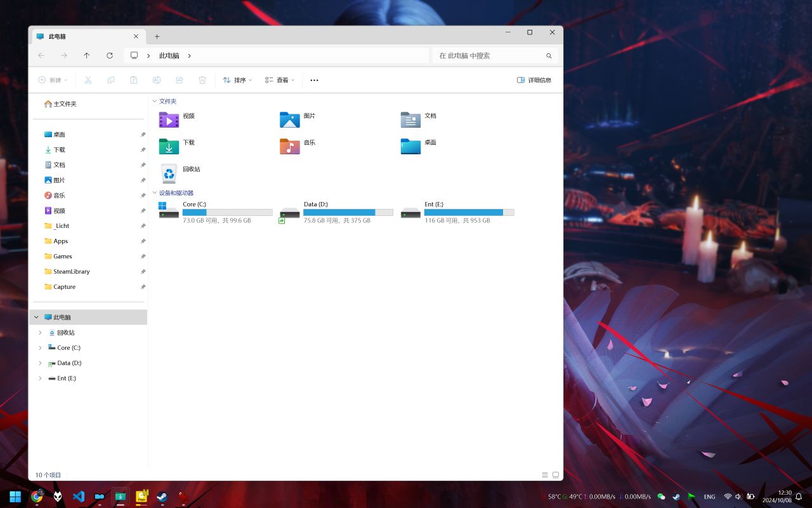812x508 pixels.
Task: Toggle the 详细信息 details pane
Action: pyautogui.click(x=534, y=80)
